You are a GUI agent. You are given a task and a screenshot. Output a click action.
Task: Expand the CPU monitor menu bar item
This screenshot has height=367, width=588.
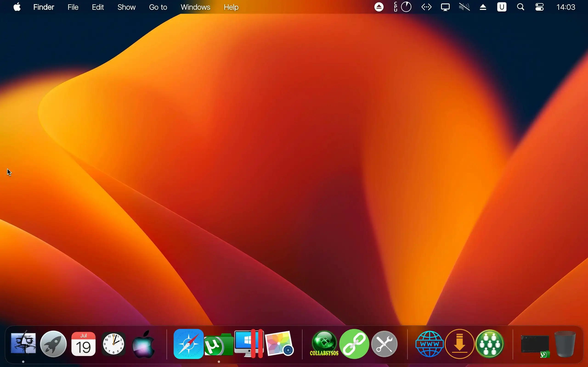403,7
